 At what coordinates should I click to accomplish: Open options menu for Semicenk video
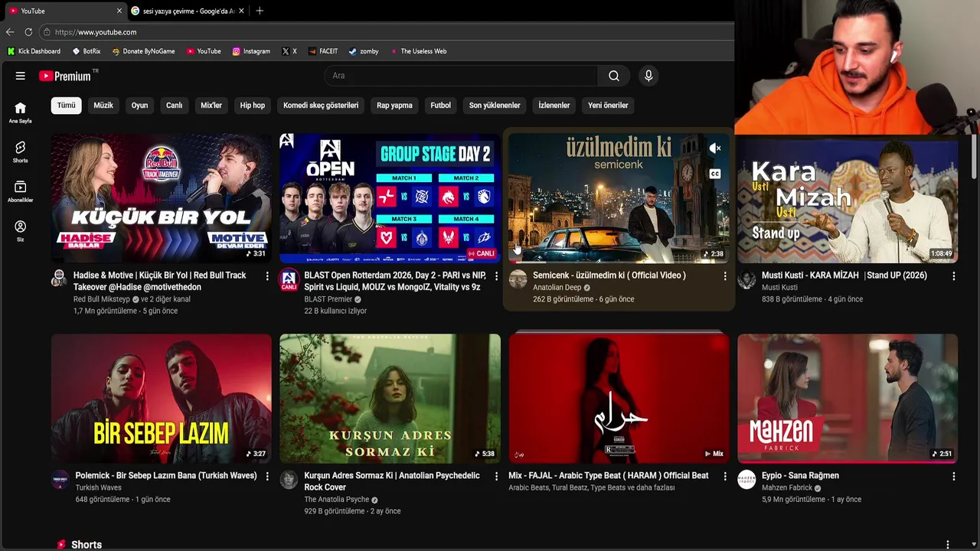725,275
